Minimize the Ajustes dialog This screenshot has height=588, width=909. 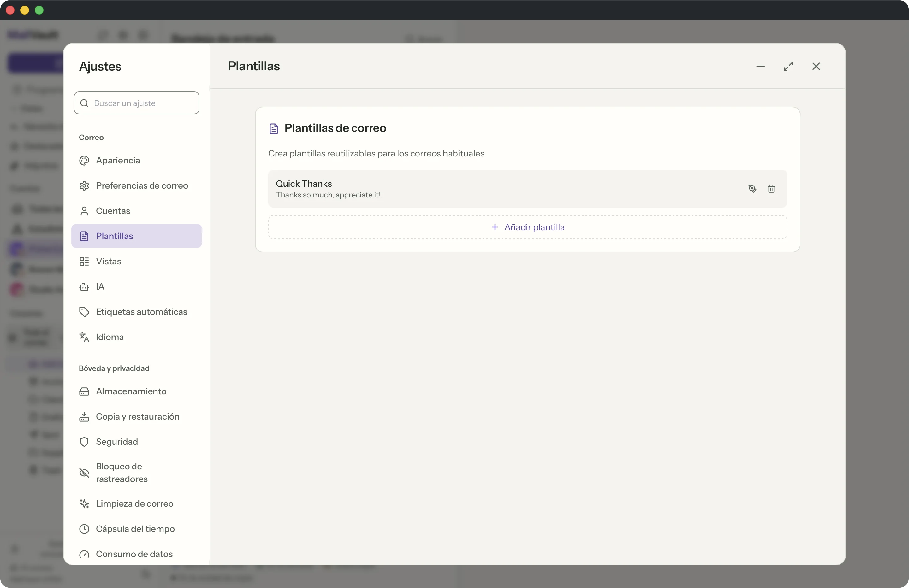pos(760,67)
